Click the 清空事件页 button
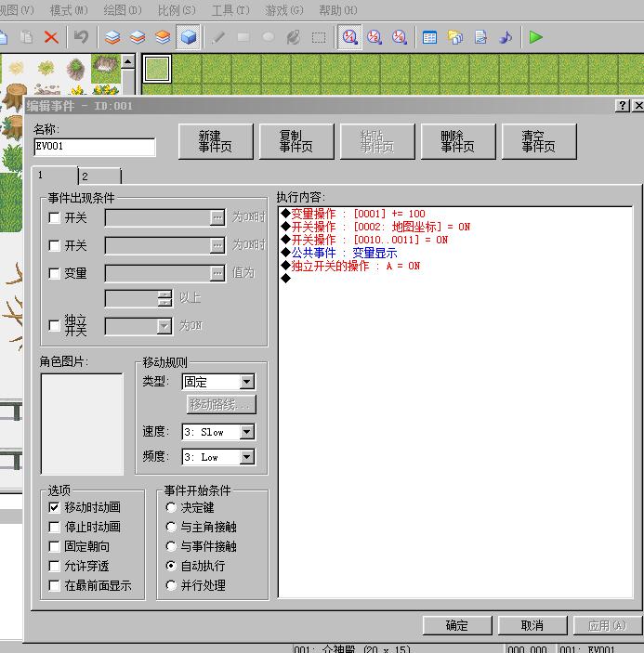This screenshot has height=653, width=644. (x=539, y=141)
